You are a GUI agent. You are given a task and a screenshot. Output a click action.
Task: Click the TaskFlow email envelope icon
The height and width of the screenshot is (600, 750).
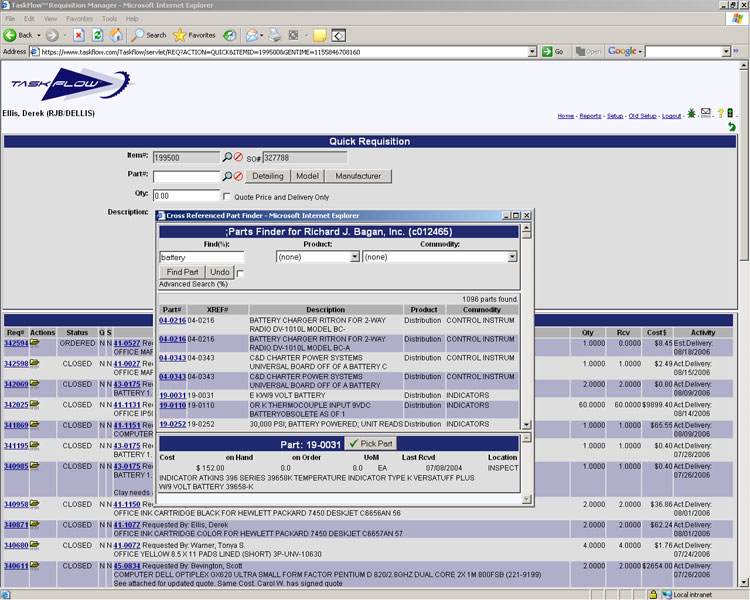click(706, 112)
